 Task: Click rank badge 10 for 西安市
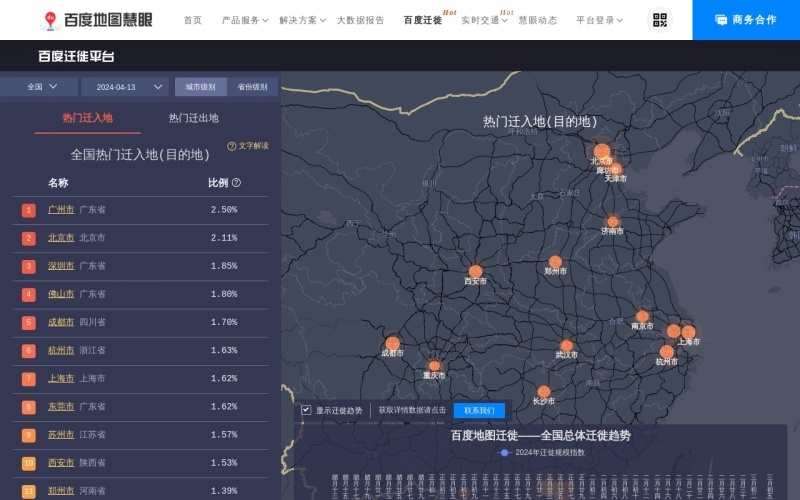coord(29,463)
